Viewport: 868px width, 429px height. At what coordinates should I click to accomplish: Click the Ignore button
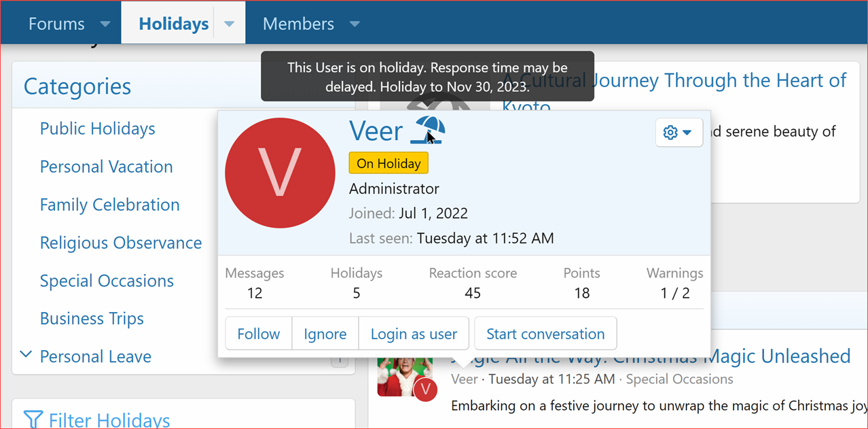click(x=325, y=334)
